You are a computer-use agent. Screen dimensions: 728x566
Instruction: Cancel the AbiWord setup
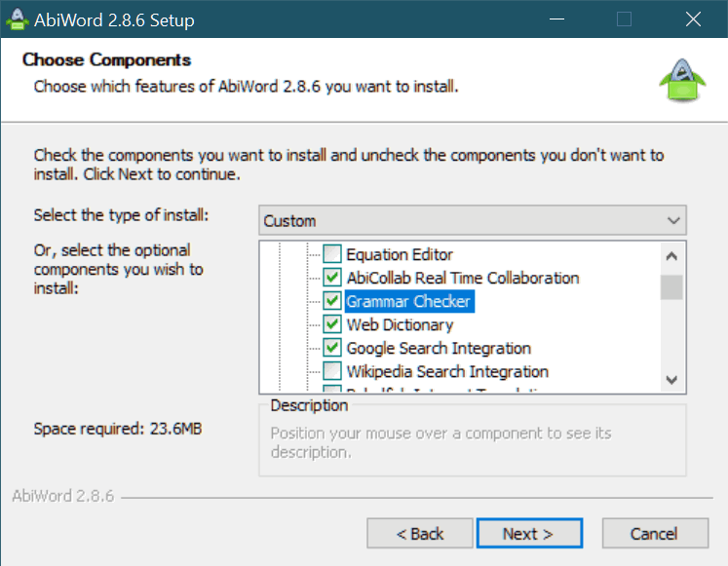coord(655,533)
